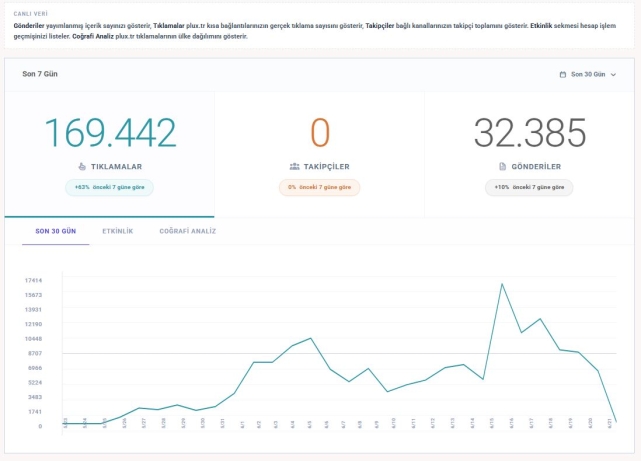
Task: Select the 169.442 clicks stat card
Action: click(x=110, y=154)
